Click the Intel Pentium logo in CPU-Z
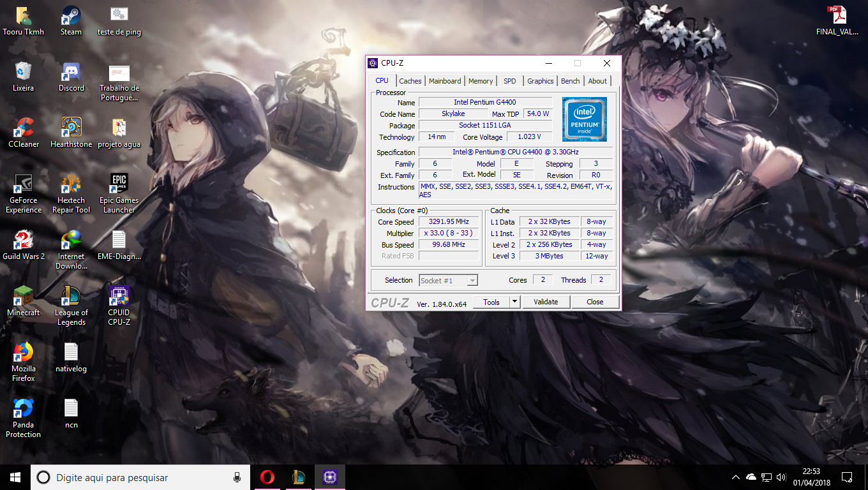The width and height of the screenshot is (868, 490). pyautogui.click(x=585, y=119)
